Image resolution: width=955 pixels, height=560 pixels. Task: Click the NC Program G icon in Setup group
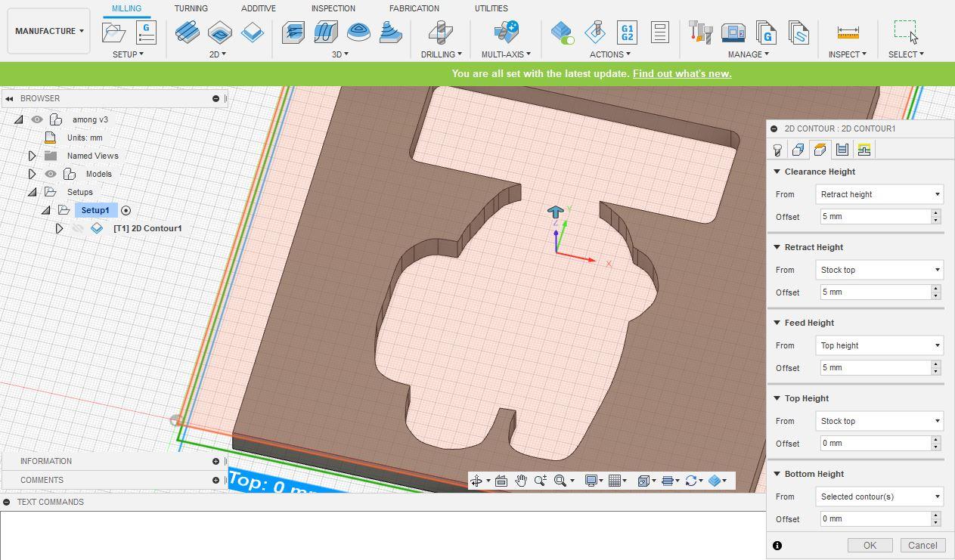click(146, 32)
